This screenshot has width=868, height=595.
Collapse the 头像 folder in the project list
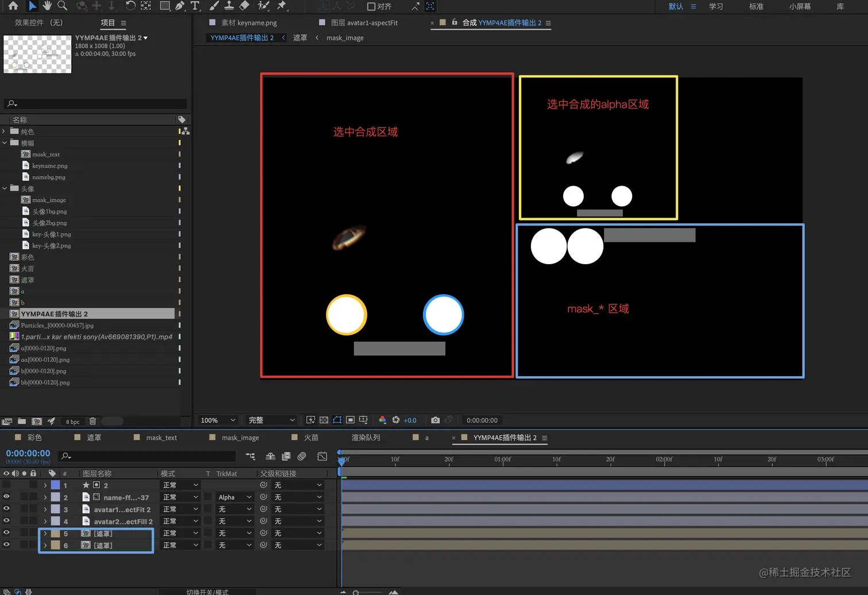coord(5,188)
